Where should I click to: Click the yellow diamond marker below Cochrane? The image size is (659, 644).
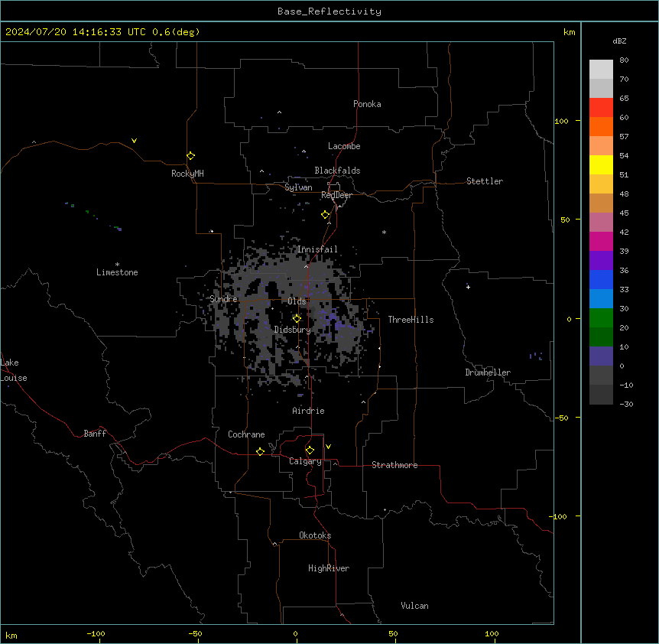(260, 451)
